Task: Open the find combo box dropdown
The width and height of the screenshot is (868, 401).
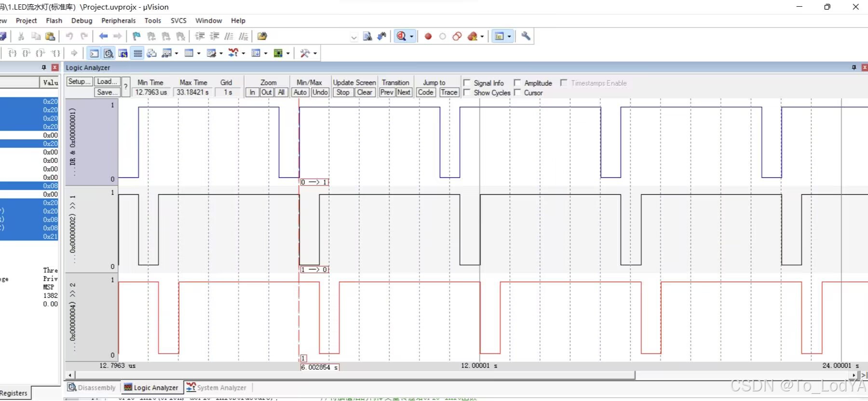Action: click(354, 37)
